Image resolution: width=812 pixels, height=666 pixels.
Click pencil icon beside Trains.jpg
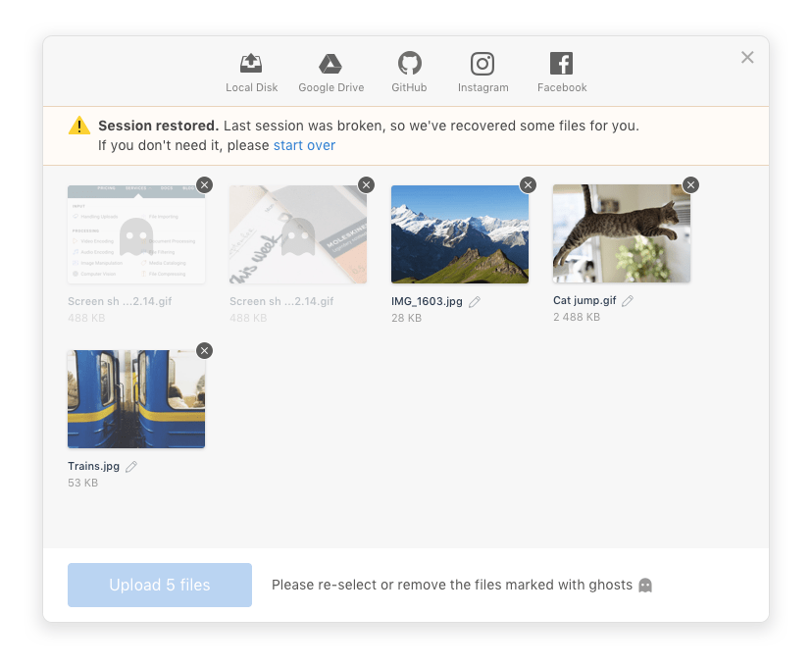point(131,467)
